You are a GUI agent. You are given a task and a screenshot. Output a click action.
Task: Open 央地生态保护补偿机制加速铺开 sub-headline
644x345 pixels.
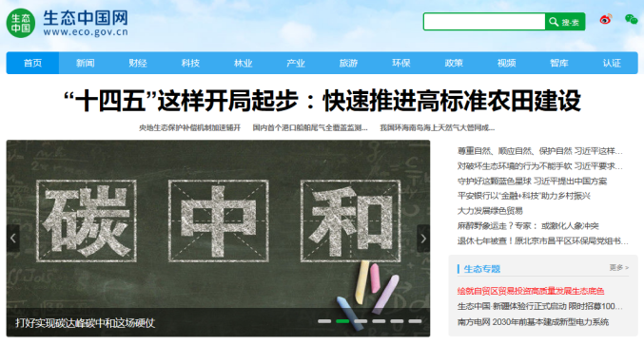pyautogui.click(x=189, y=128)
